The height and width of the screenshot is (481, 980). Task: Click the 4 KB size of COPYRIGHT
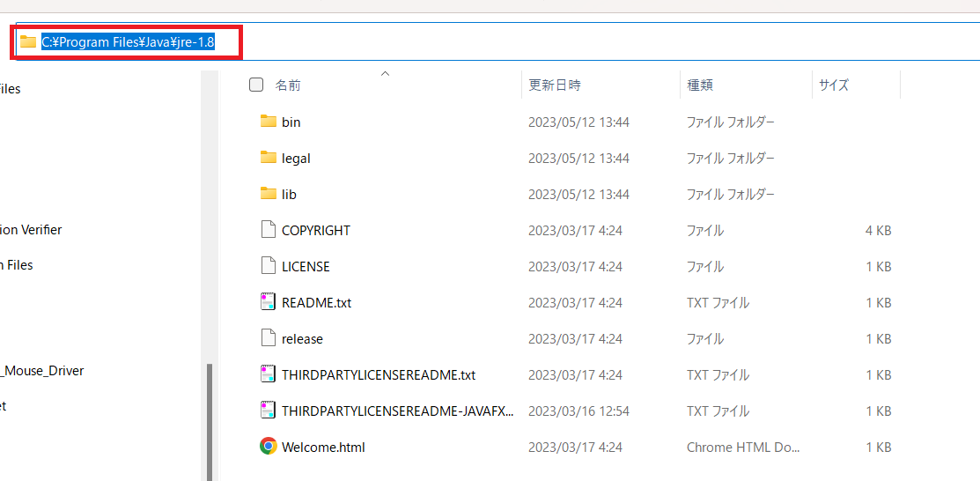878,230
